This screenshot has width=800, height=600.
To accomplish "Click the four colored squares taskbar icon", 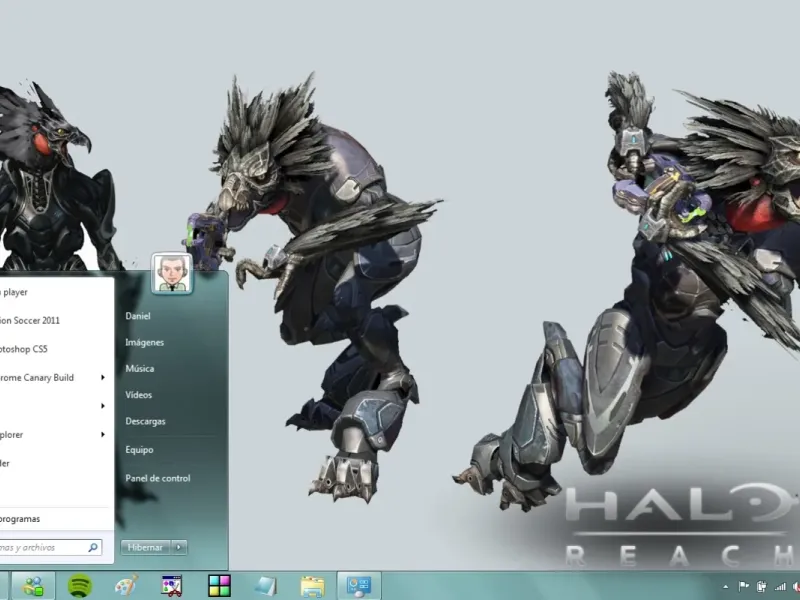I will click(x=219, y=586).
